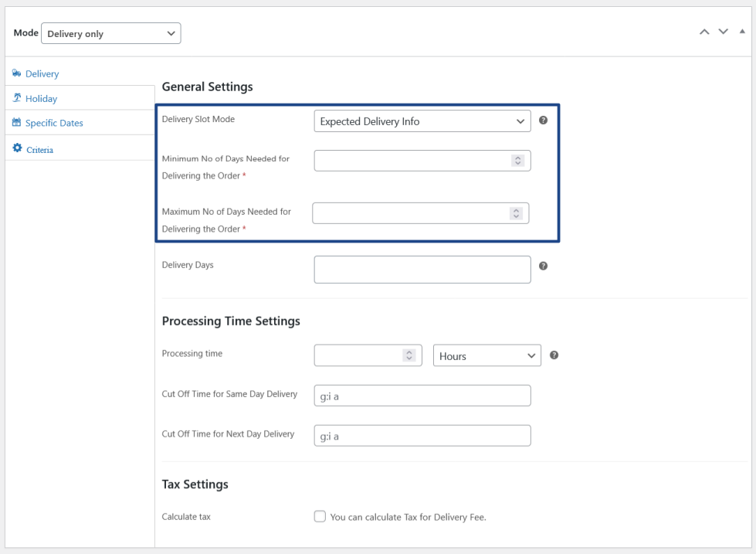Open the Mode dropdown showing Delivery only
756x554 pixels.
click(x=111, y=33)
